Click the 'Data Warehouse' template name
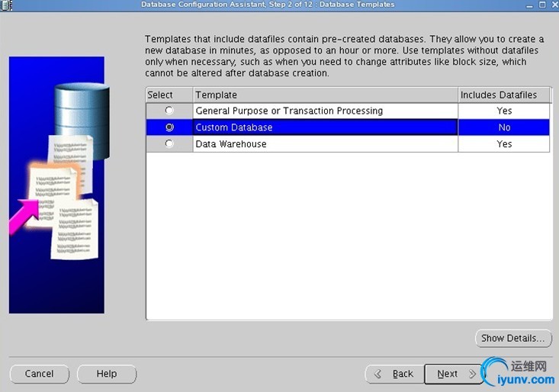Screen dimensions: 559x392 (x=231, y=144)
